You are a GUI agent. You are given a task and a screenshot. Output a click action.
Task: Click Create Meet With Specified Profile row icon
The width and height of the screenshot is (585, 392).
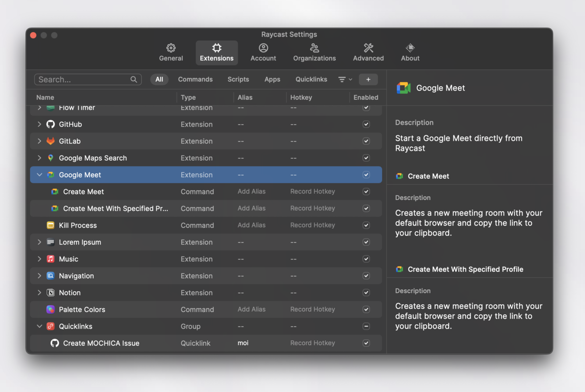tap(55, 208)
